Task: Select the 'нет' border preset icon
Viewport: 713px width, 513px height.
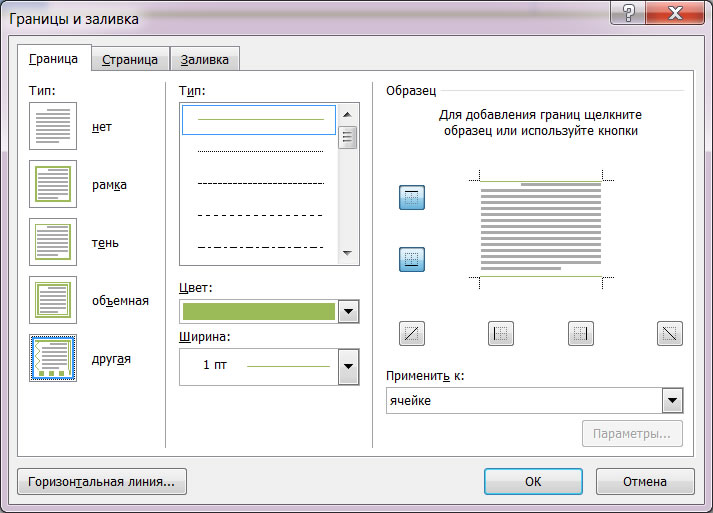Action: (x=53, y=126)
